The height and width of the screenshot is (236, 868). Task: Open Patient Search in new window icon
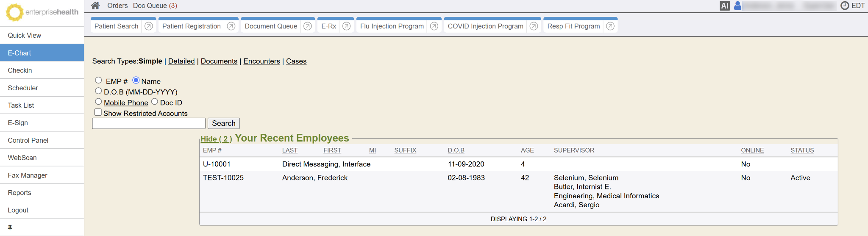149,26
